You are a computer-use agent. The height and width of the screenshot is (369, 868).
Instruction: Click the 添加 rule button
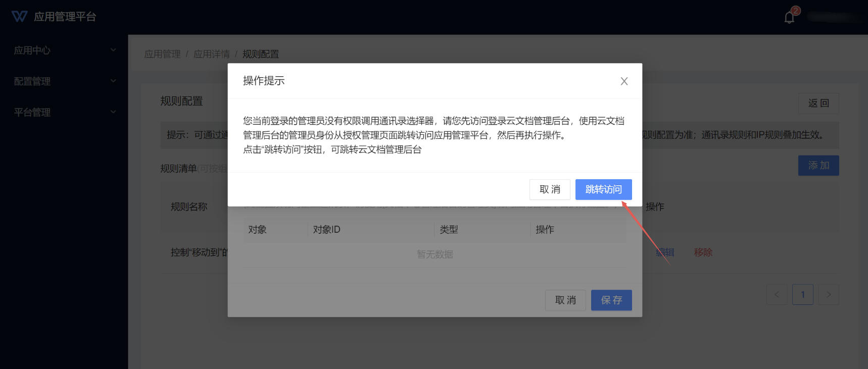point(818,166)
